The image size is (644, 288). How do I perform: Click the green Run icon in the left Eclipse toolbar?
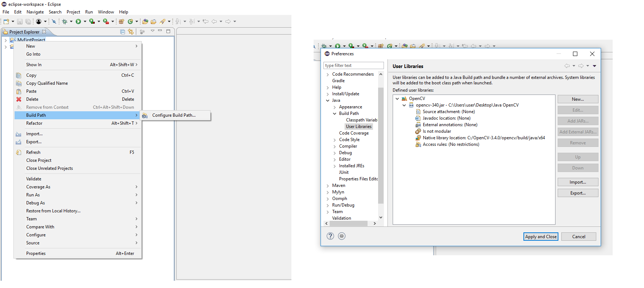tap(78, 21)
